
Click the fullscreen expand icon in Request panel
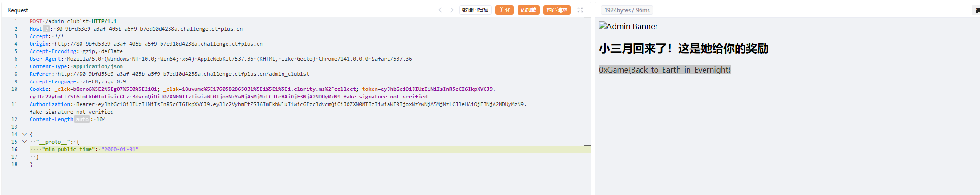(x=580, y=10)
